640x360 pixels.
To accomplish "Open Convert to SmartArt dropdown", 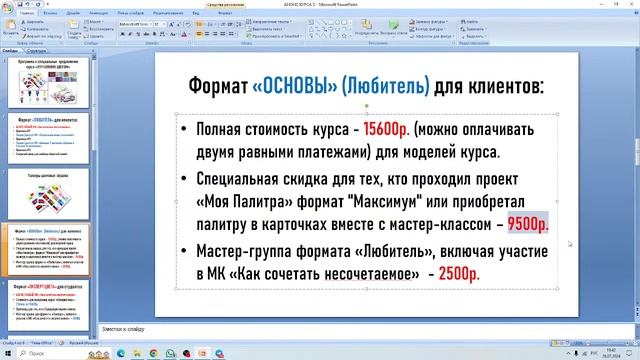I will click(x=274, y=36).
